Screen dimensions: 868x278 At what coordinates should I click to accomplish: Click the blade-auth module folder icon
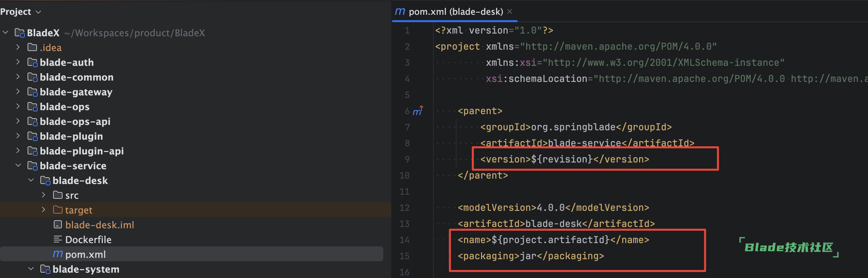coord(32,62)
